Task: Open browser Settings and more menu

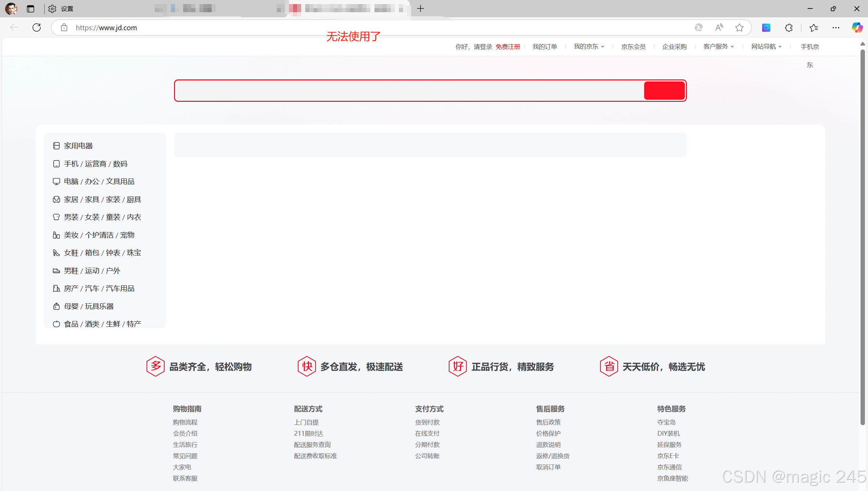Action: tap(836, 27)
